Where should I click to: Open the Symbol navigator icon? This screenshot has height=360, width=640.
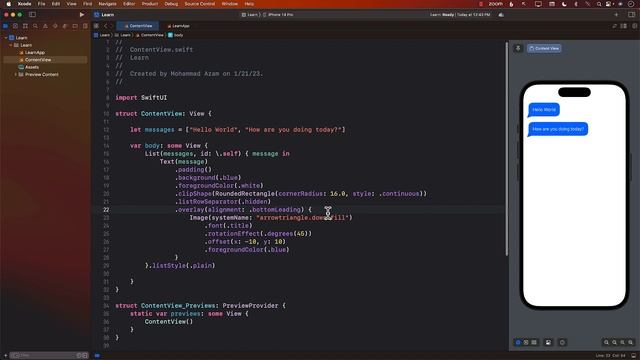pyautogui.click(x=25, y=26)
